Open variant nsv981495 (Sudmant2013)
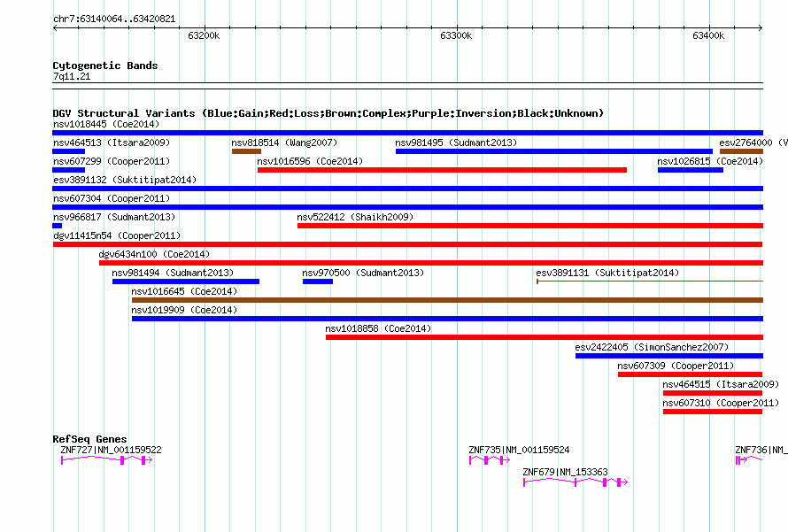 click(x=553, y=151)
